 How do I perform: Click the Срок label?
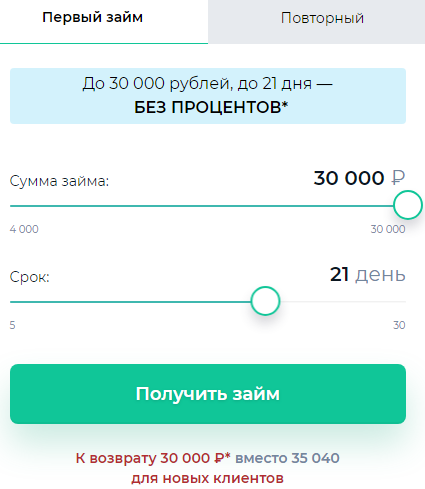pos(30,277)
